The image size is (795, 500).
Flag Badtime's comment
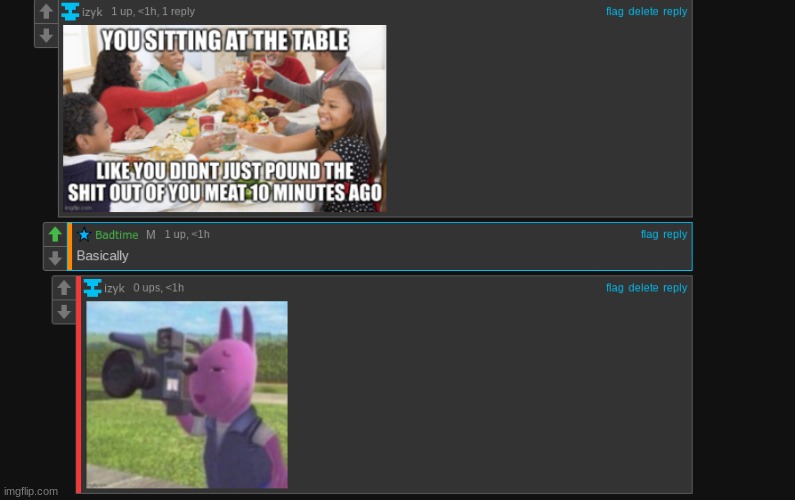point(649,234)
